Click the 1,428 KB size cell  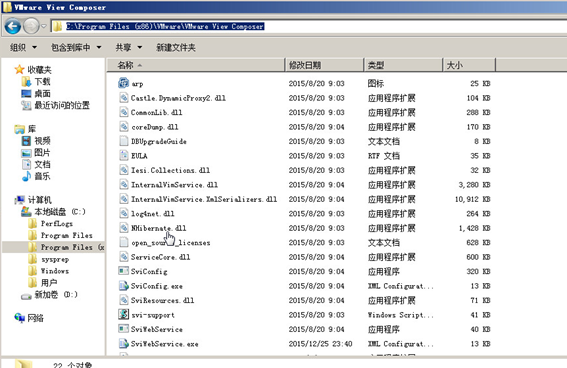click(x=474, y=228)
